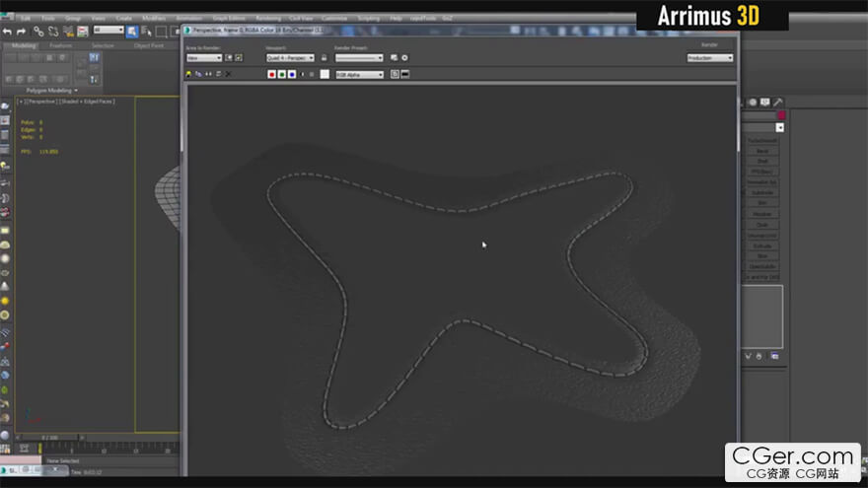Click the Bend modifier button
The height and width of the screenshot is (488, 868).
click(761, 151)
